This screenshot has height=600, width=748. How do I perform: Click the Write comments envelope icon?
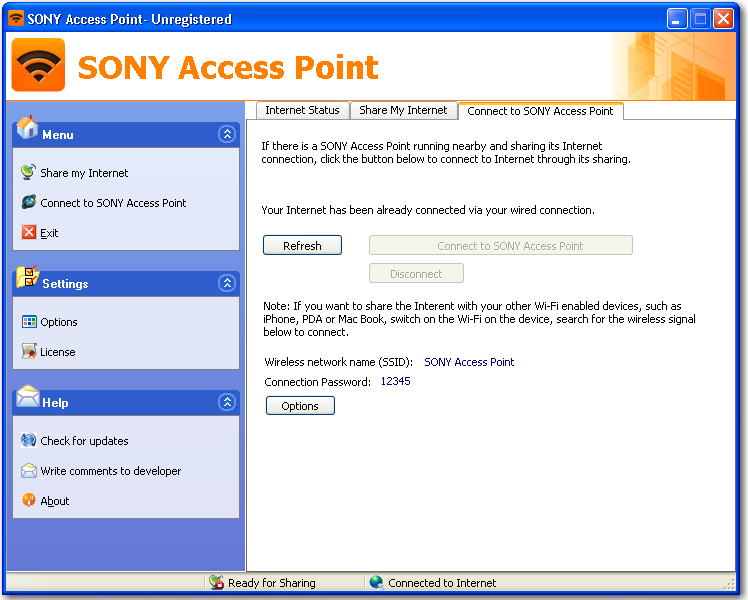click(29, 470)
